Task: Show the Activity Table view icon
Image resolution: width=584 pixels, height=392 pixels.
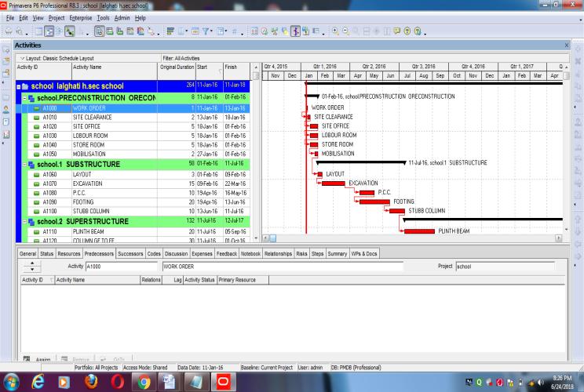Action: pos(39,31)
